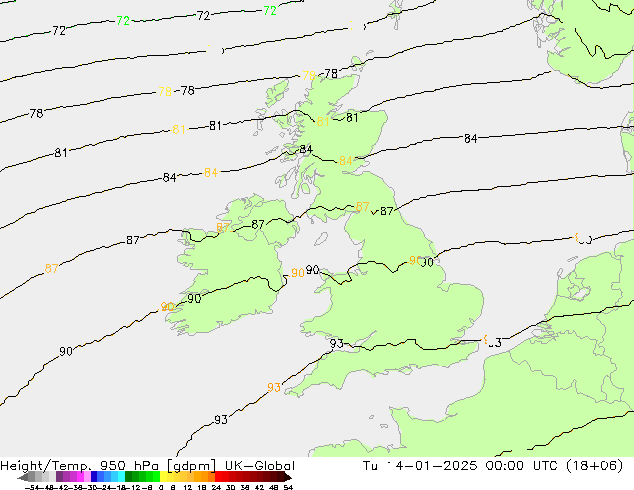Screen dimensions: 634x490
Task: Click the dark purple swatch in the legend
Action: [59, 477]
